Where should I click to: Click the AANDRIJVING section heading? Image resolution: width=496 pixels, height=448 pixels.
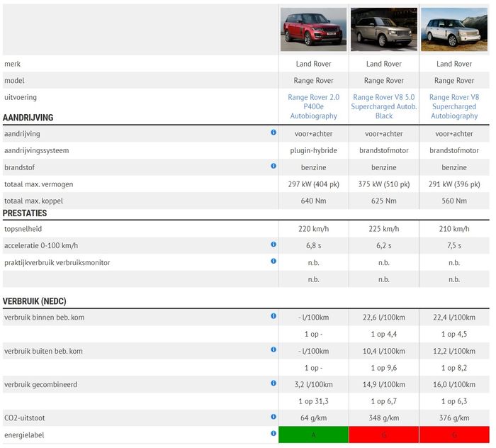click(x=28, y=118)
